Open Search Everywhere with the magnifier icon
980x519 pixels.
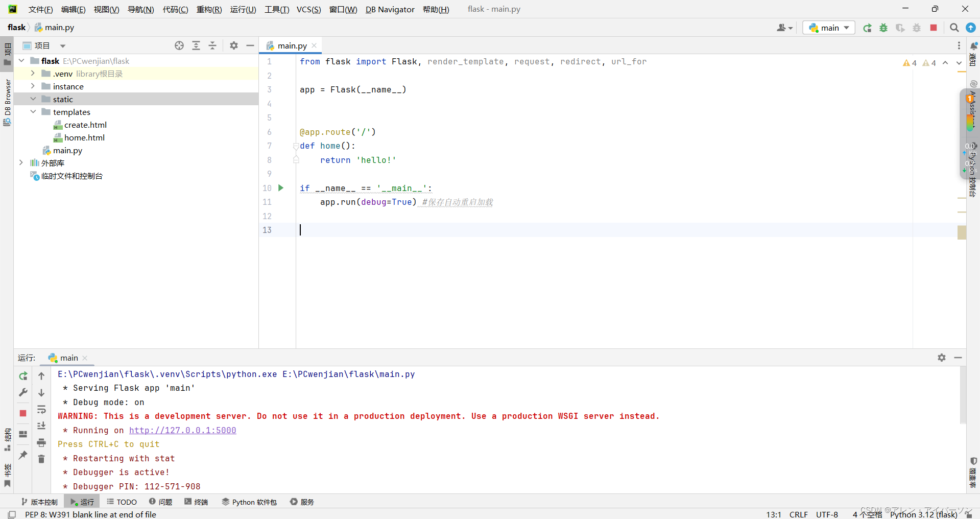953,28
